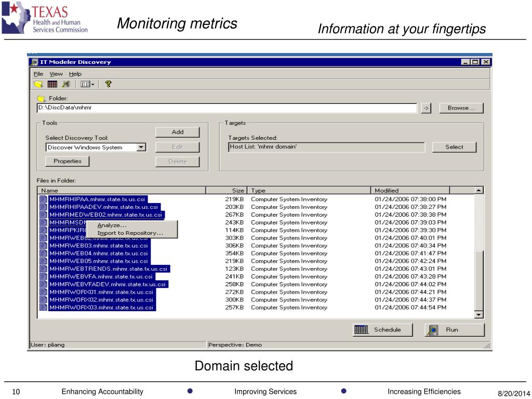
Task: Select file name MHMRHIPAADEV.mhmr.state.tx.us.csi
Action: coord(104,207)
